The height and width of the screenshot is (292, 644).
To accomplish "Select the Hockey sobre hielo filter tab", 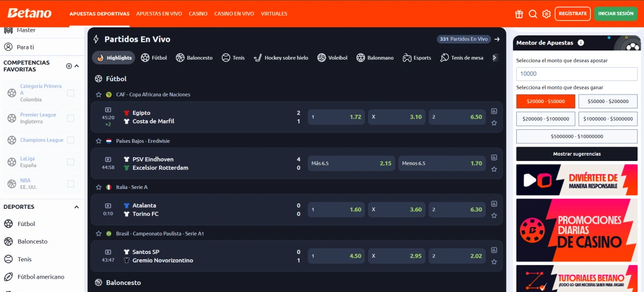I will coord(281,57).
